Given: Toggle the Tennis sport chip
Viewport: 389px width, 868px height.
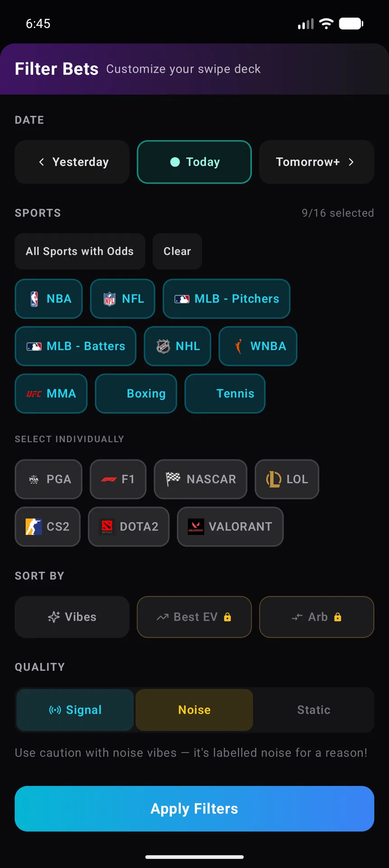Looking at the screenshot, I should [x=225, y=394].
